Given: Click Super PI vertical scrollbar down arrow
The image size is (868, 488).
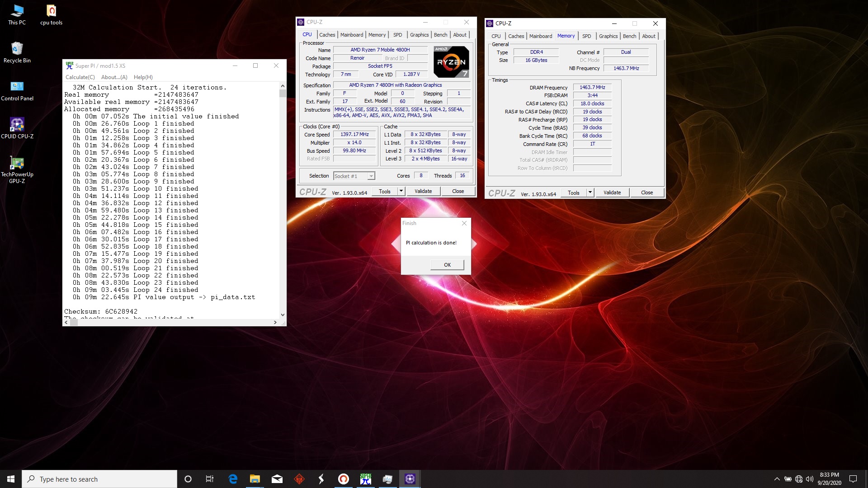Looking at the screenshot, I should click(283, 315).
